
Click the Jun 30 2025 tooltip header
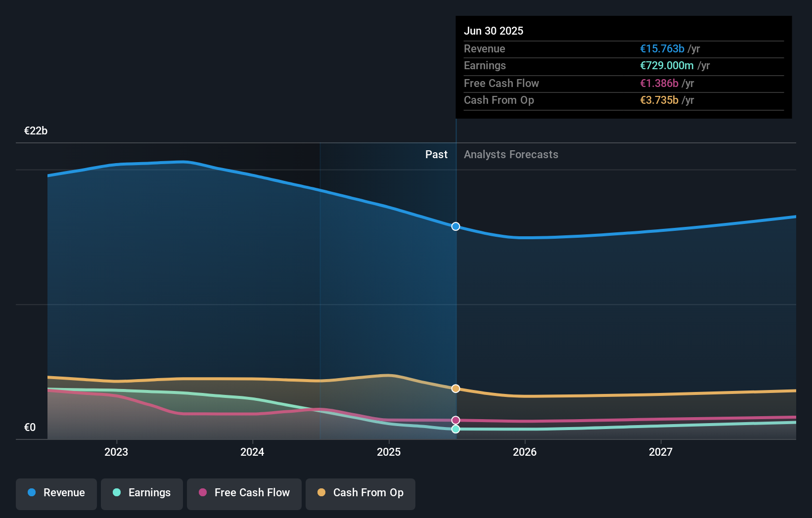click(494, 31)
